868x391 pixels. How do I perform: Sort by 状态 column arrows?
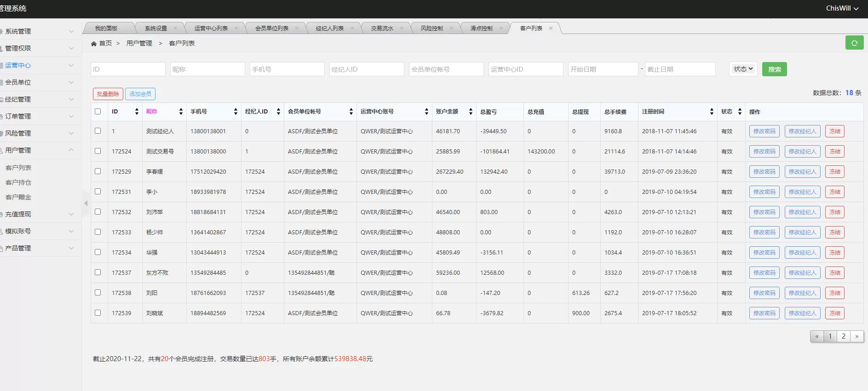pyautogui.click(x=740, y=112)
